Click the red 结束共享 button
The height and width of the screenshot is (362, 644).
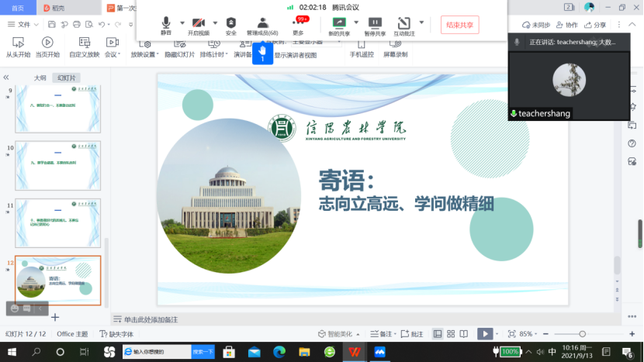pyautogui.click(x=459, y=25)
